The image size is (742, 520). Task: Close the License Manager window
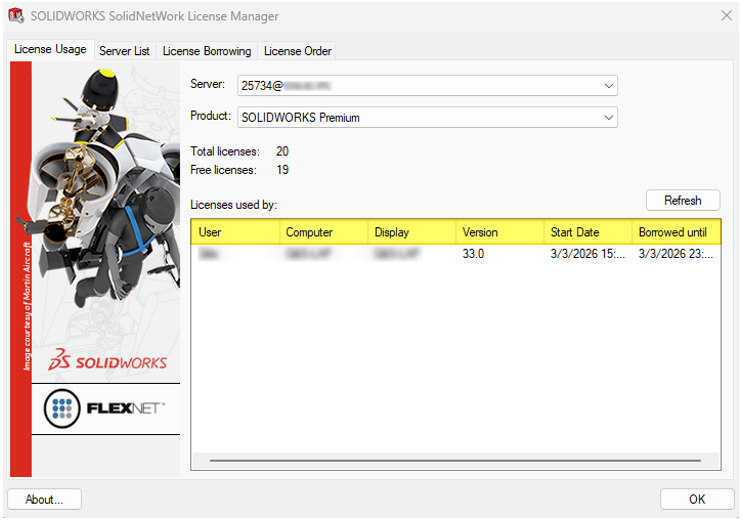[726, 16]
